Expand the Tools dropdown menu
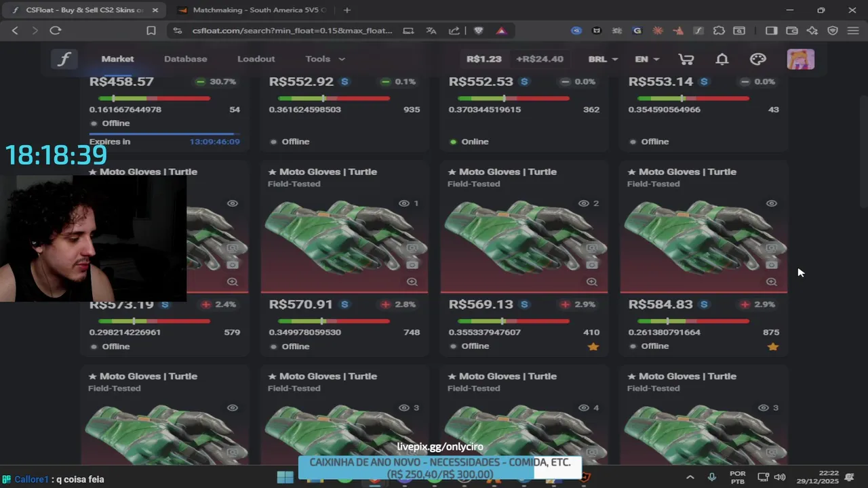Image resolution: width=868 pixels, height=488 pixels. coord(325,59)
